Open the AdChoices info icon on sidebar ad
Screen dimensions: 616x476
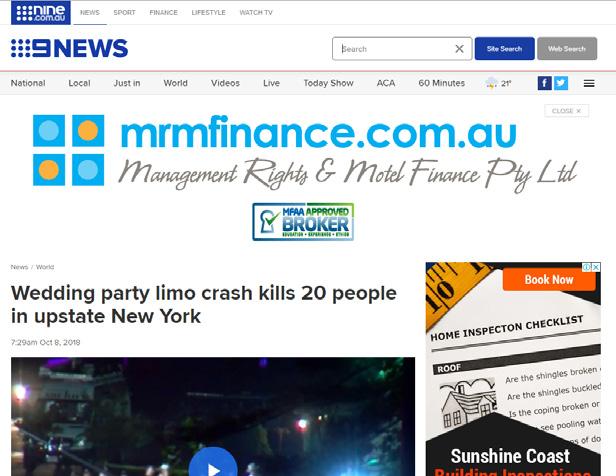[x=587, y=267]
